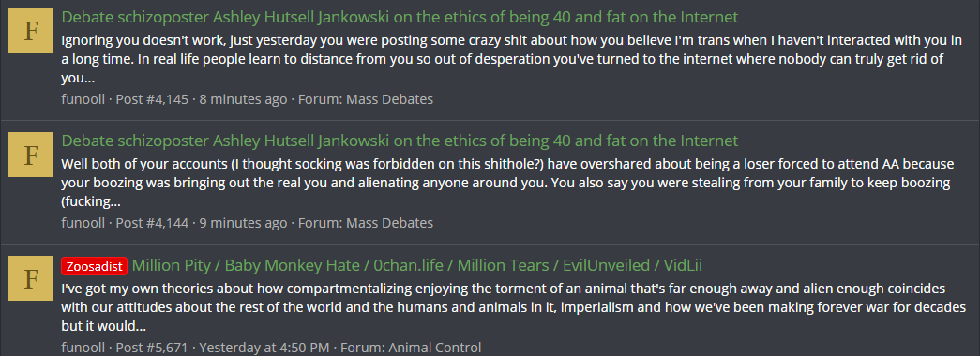Viewport: 980px width, 356px height.
Task: Select the red Zoosadist prefix tag
Action: 95,266
